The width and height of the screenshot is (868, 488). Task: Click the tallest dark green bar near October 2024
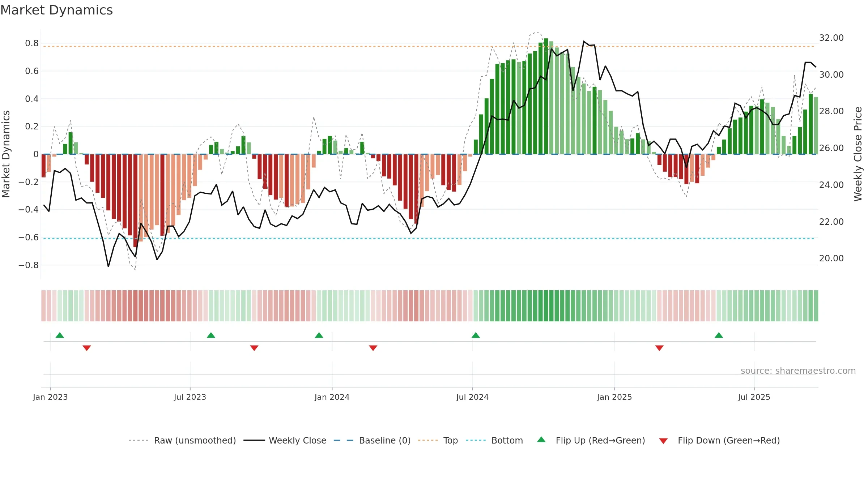tap(546, 96)
